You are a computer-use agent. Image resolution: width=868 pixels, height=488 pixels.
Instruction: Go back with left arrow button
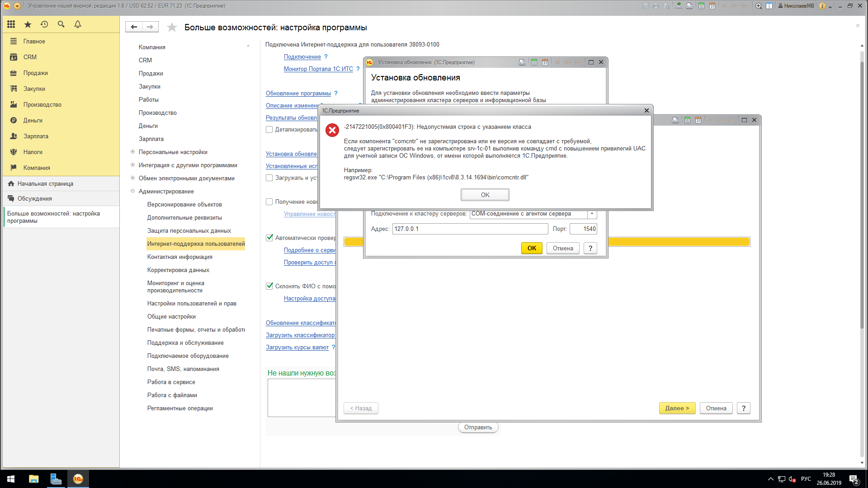coord(134,27)
